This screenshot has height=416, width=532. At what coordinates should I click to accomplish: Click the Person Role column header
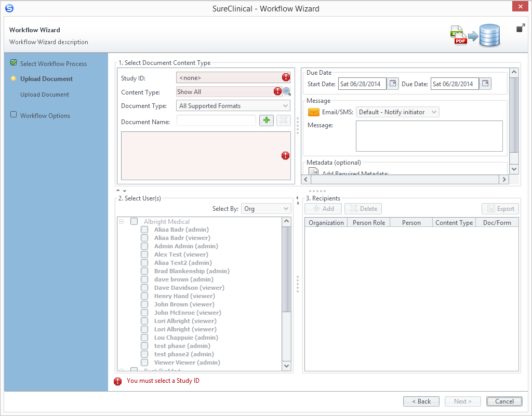coord(369,222)
